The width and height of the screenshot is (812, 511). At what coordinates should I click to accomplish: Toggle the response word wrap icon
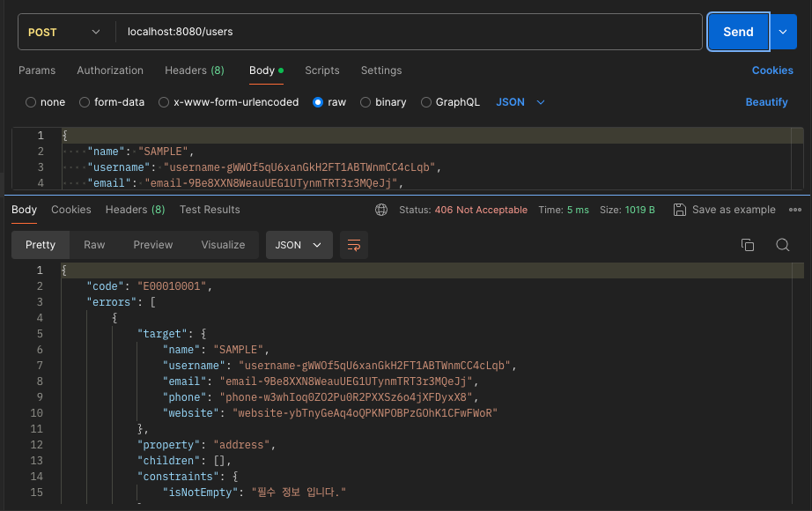coord(354,245)
